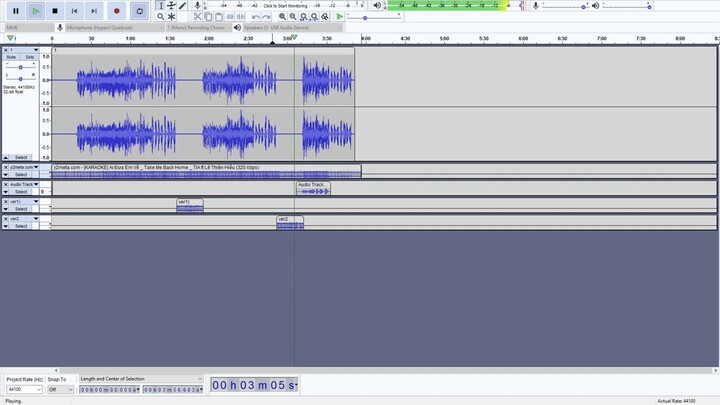Open the Recording Channels dropdown
Viewport: 720px width, 405px height.
pos(199,28)
